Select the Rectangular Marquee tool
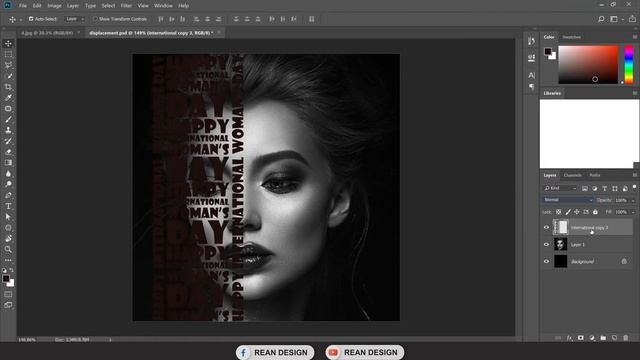This screenshot has height=360, width=640. 8,54
